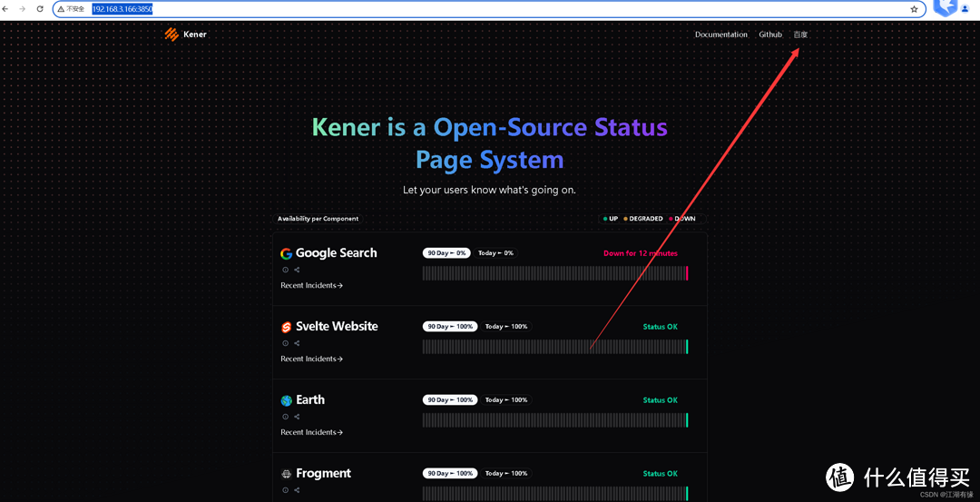Go back with browser back arrow
Screen dimensions: 980x502
click(6, 9)
